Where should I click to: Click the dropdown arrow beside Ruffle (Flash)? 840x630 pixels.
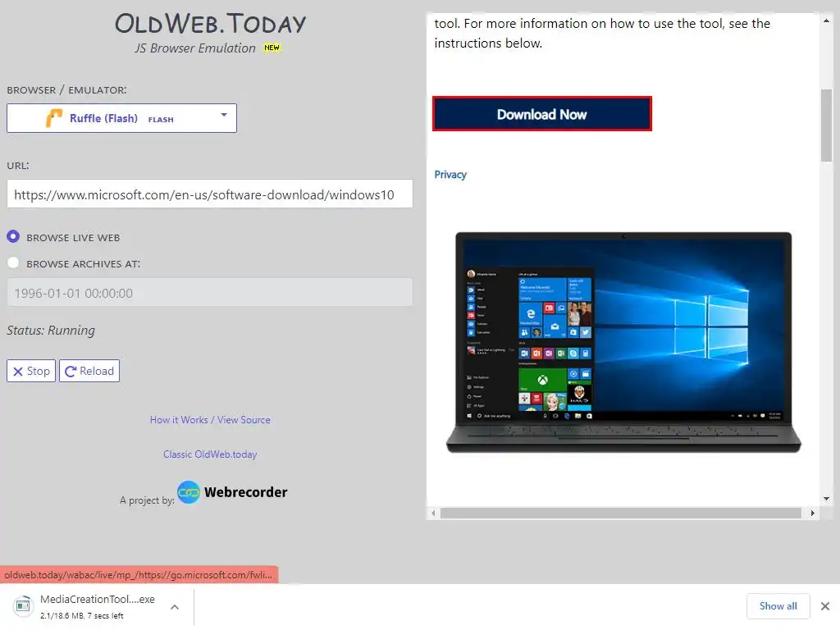(x=224, y=115)
